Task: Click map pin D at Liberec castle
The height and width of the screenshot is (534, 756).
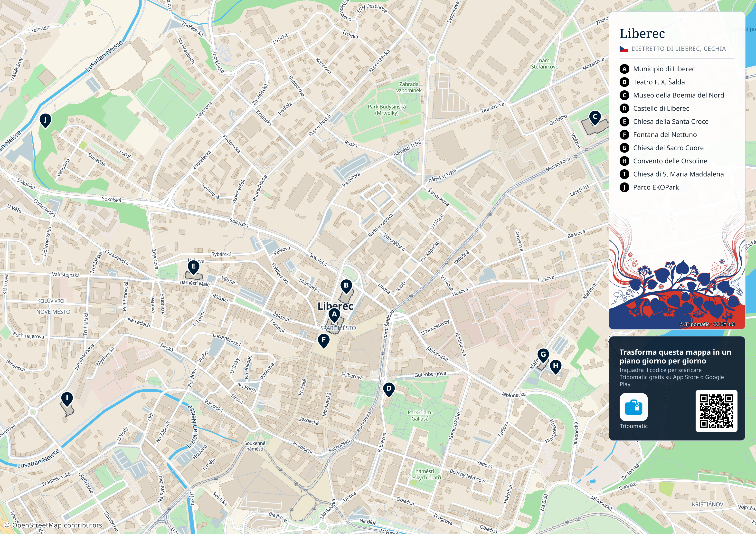Action: [389, 390]
